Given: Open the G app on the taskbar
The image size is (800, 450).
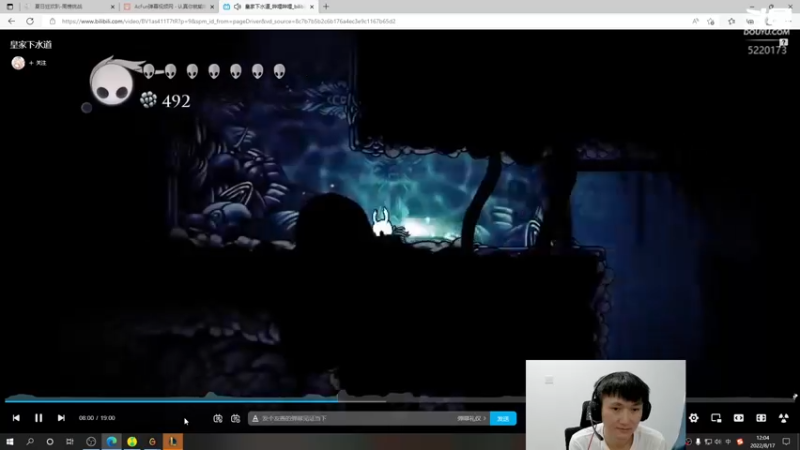Looking at the screenshot, I should click(152, 442).
